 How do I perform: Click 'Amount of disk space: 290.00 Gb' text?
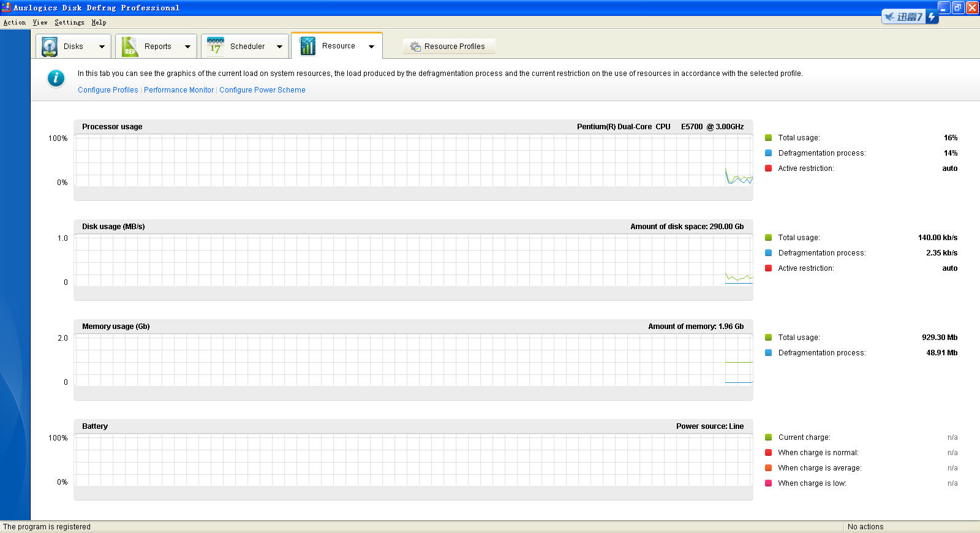[x=687, y=227]
